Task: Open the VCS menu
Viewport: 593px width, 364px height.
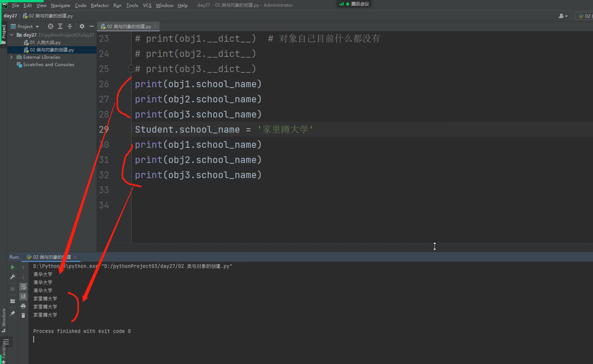Action: [147, 5]
